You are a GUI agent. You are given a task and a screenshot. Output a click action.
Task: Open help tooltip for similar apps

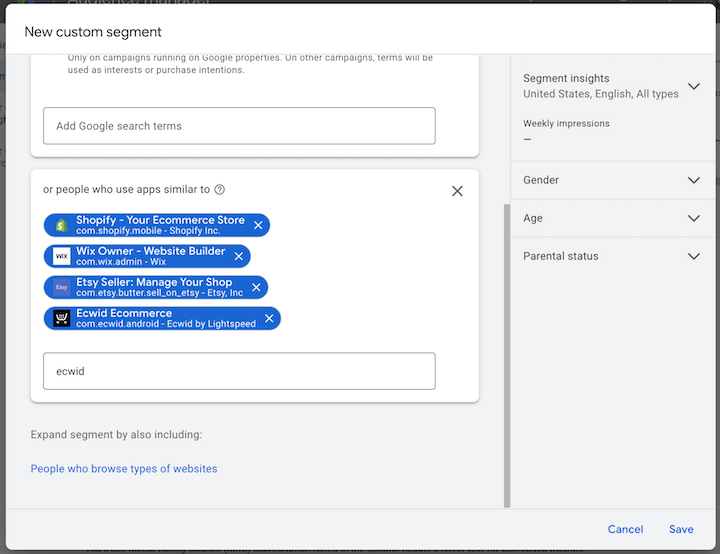coord(220,189)
